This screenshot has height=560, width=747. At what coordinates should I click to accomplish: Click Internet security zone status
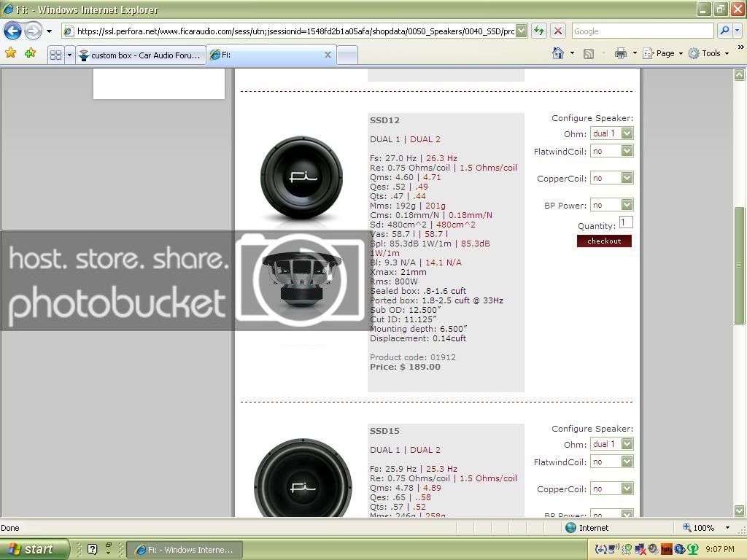587,528
